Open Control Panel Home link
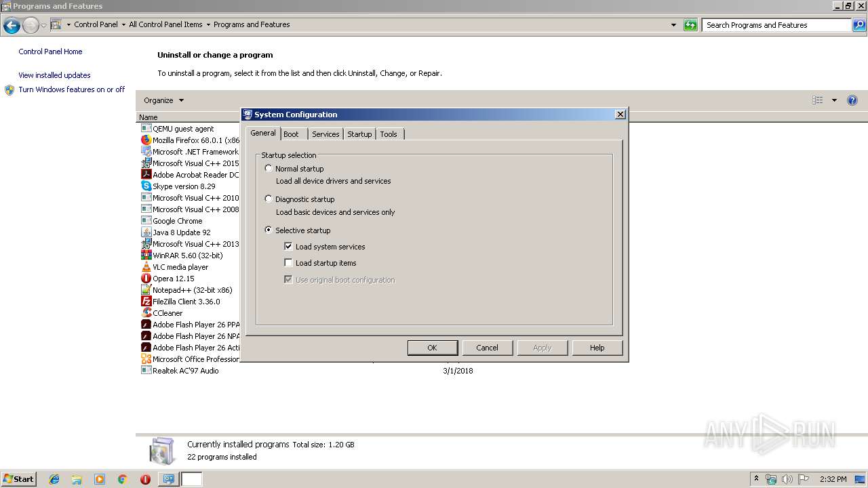The image size is (868, 488). point(50,52)
